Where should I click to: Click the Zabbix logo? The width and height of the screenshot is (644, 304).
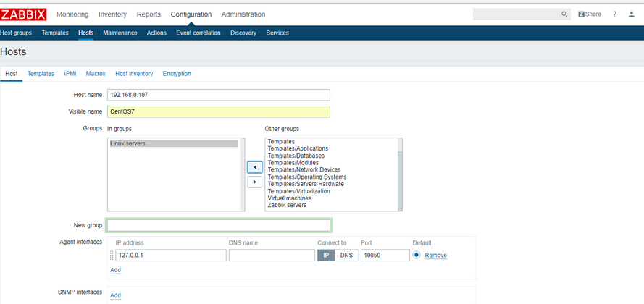tap(23, 14)
